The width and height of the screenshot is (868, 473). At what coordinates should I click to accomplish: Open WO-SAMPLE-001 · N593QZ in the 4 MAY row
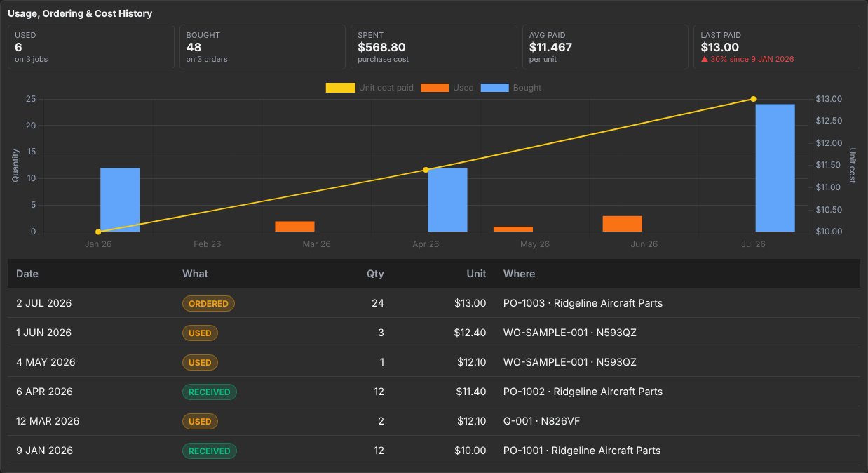570,362
